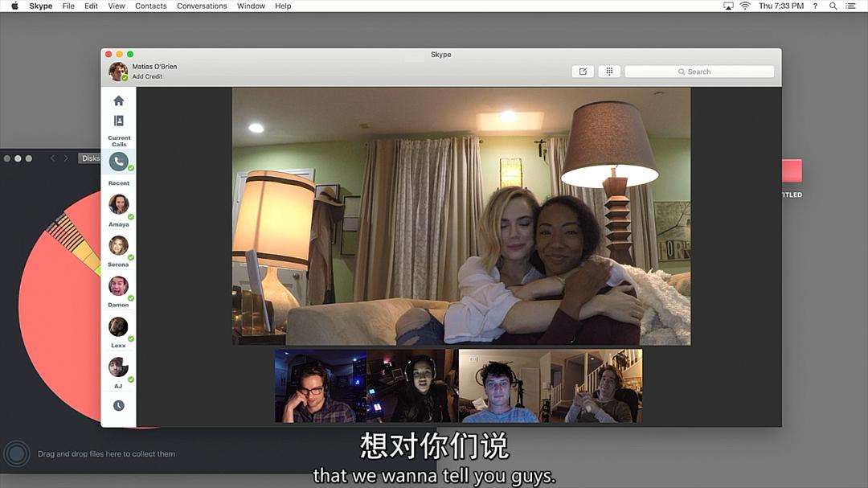Open the Contacts menu in menu bar
868x488 pixels.
150,6
